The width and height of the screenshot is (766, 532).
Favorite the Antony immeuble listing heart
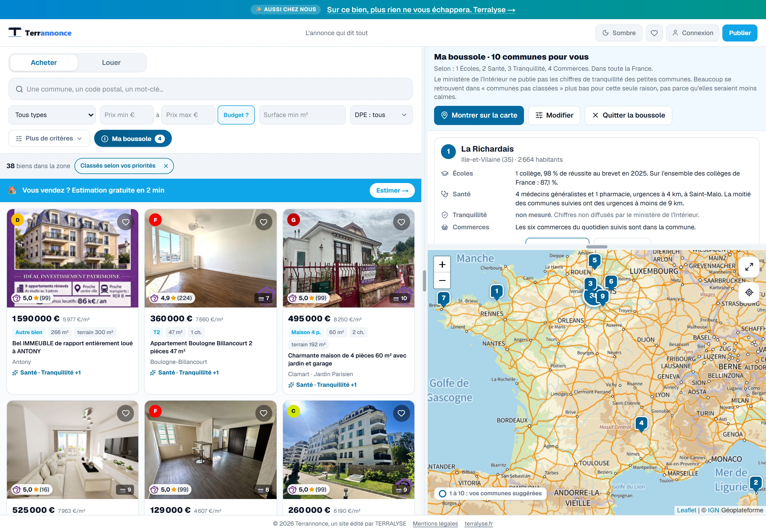[x=126, y=222]
